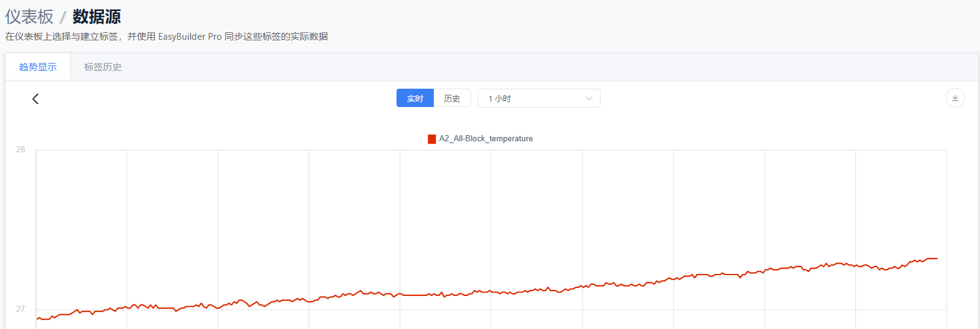Click the slash separator in the breadcrumb
The width and height of the screenshot is (980, 329).
point(63,17)
